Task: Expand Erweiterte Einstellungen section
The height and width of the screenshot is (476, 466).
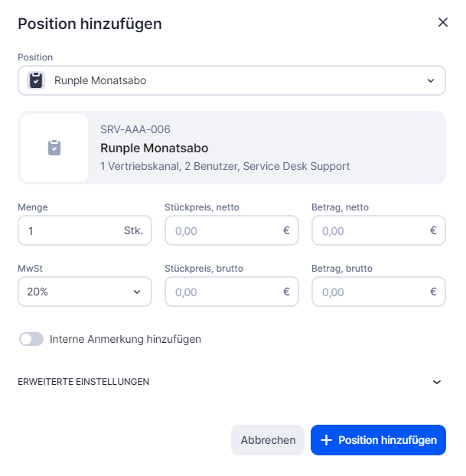Action: coord(437,382)
